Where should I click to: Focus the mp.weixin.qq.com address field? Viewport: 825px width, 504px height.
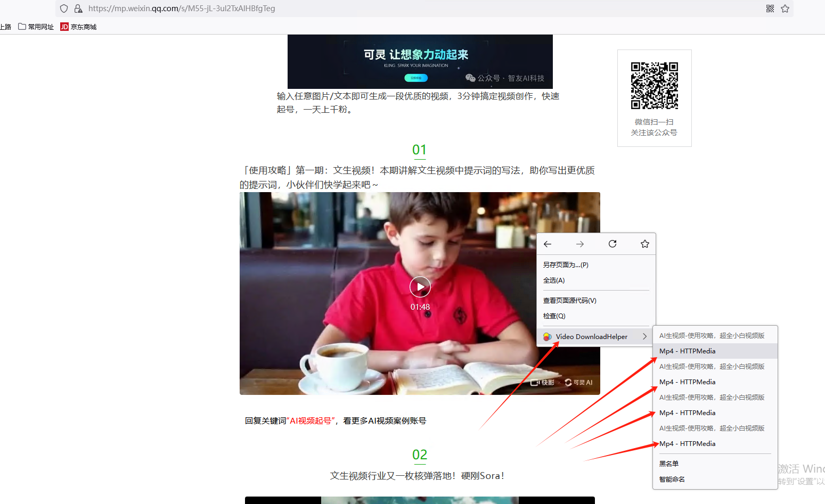424,9
